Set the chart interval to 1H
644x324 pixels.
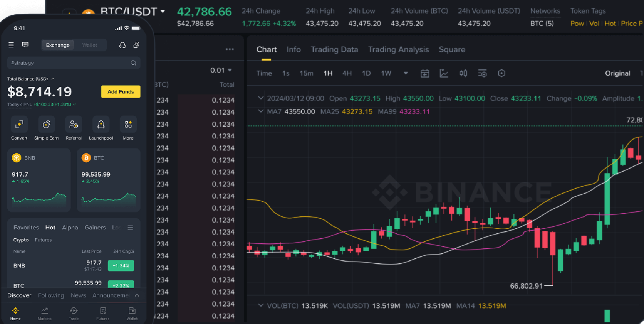(328, 73)
